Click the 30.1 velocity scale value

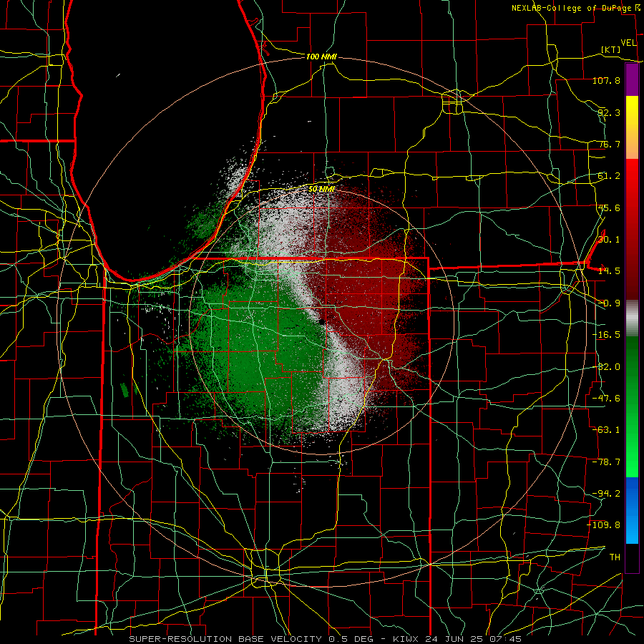click(x=609, y=239)
